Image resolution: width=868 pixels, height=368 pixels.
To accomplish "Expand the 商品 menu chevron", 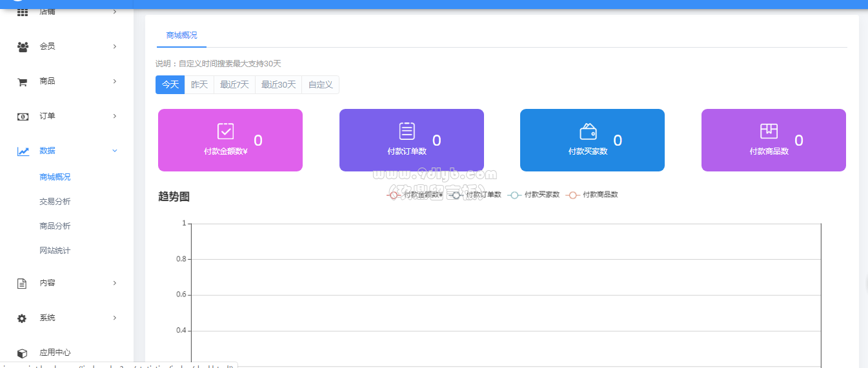I will click(x=115, y=81).
